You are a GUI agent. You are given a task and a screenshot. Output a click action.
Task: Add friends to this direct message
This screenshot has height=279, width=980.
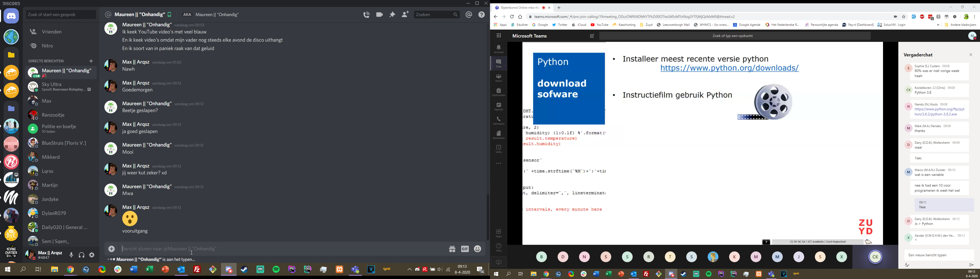click(x=405, y=15)
